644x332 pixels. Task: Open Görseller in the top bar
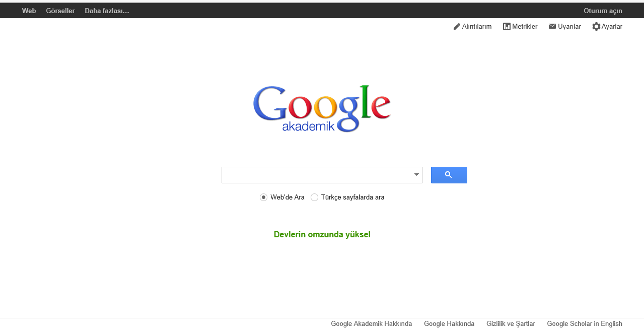pyautogui.click(x=60, y=11)
